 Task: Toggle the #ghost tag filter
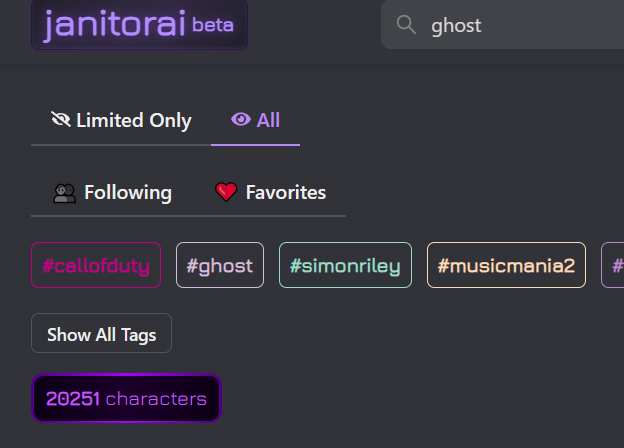pyautogui.click(x=220, y=265)
